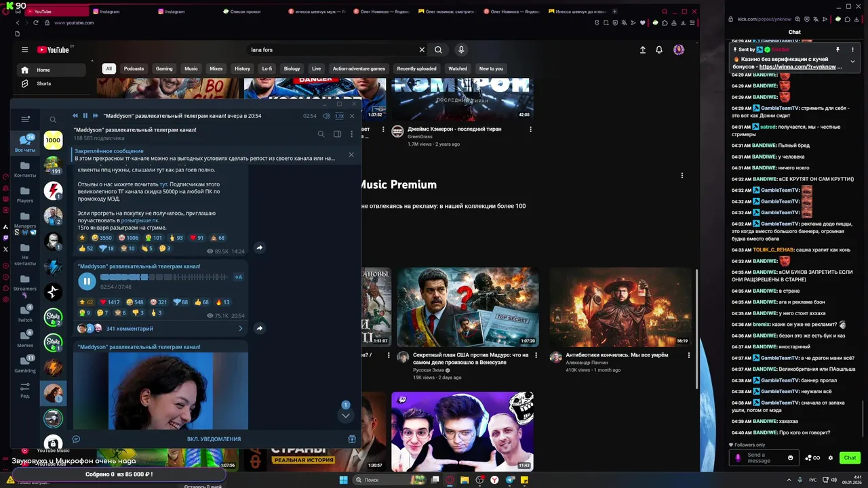Pause Telegram top bar audio player
The width and height of the screenshot is (868, 488).
click(85, 116)
